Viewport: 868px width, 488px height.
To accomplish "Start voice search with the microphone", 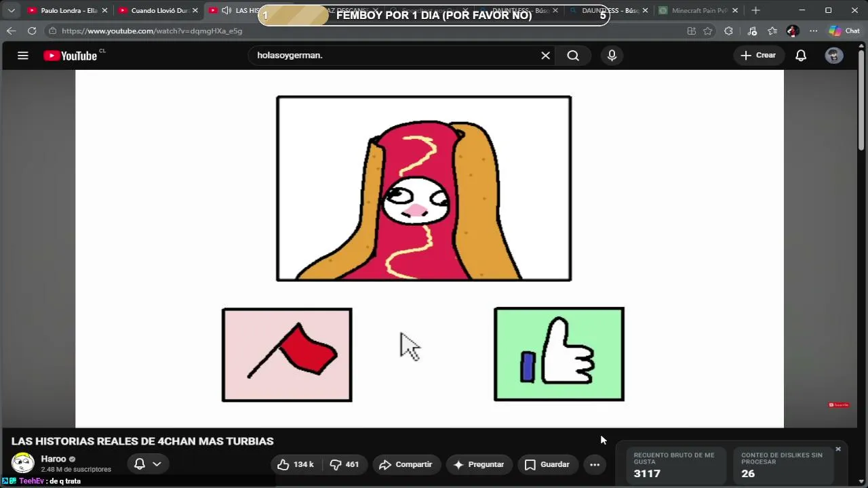I will [612, 56].
